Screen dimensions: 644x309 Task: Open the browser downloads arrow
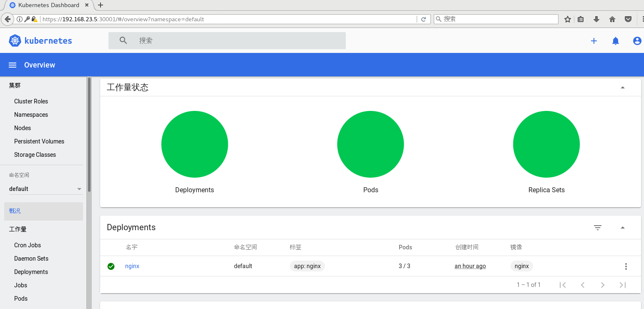[x=596, y=19]
